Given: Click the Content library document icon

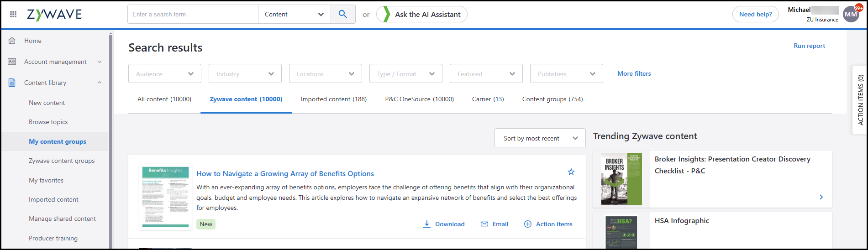Looking at the screenshot, I should [x=12, y=83].
